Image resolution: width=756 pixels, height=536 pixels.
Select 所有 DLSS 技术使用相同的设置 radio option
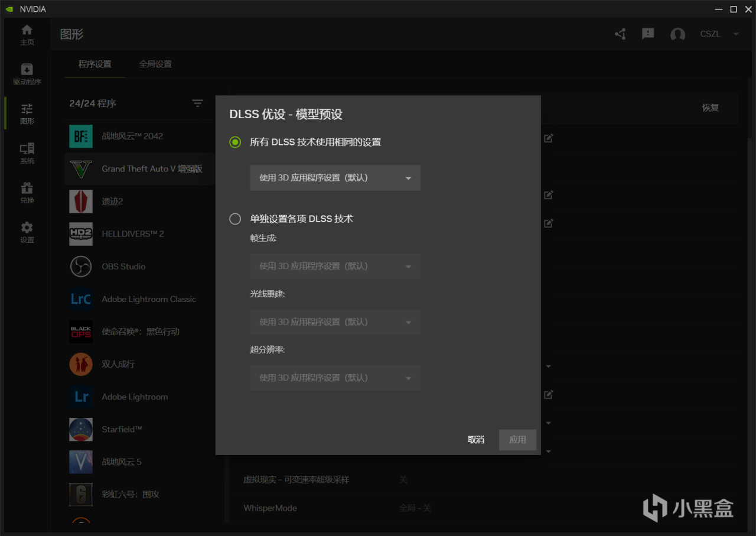(235, 142)
